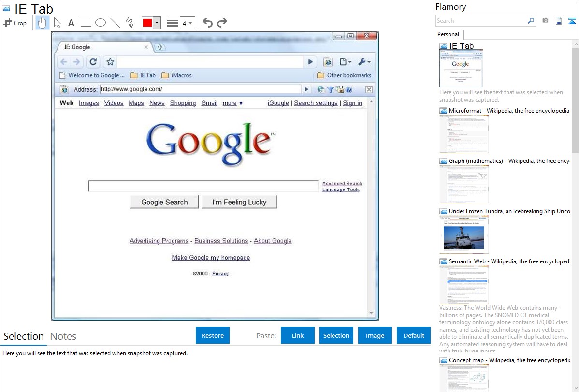
Task: Select the arrow pointer tool
Action: coord(57,23)
